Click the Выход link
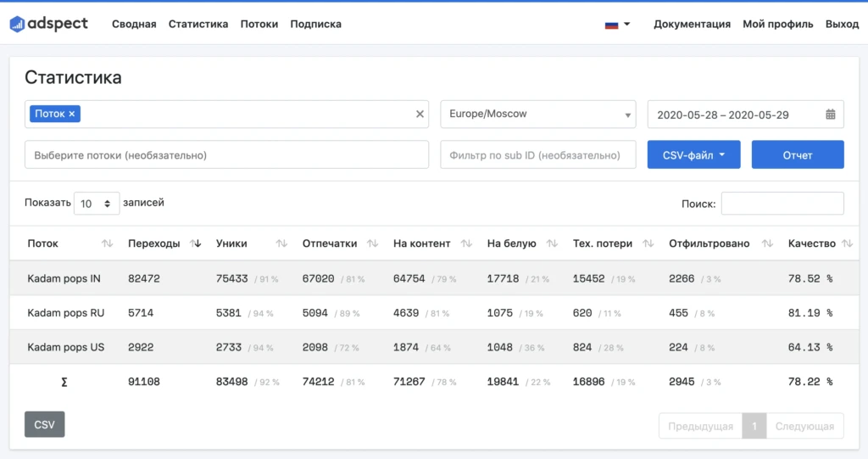Image resolution: width=868 pixels, height=459 pixels. (842, 24)
